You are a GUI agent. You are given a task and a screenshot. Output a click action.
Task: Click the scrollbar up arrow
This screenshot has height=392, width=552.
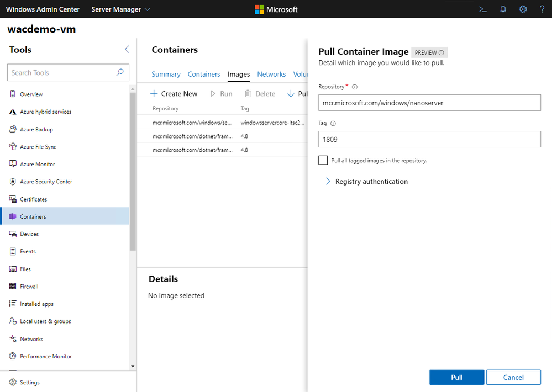pyautogui.click(x=133, y=89)
